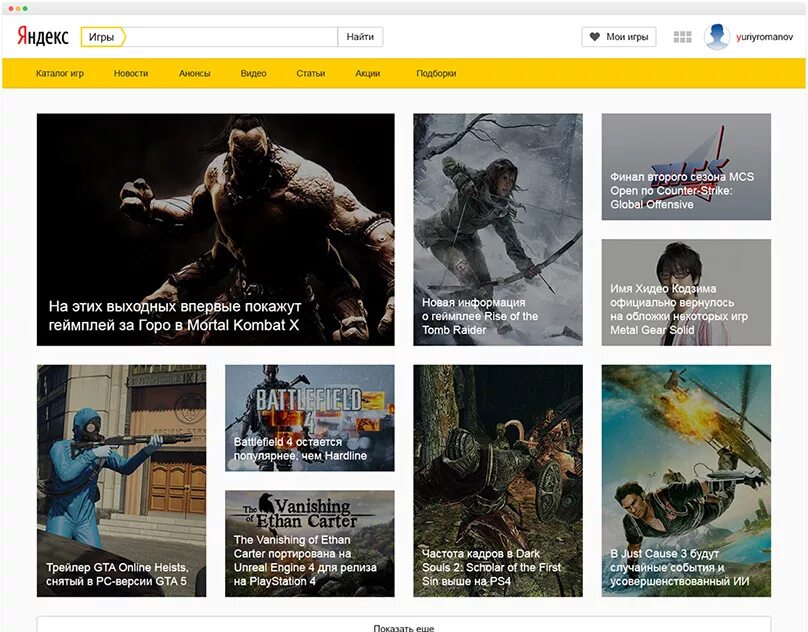808x632 pixels.
Task: Open the Мои игры button
Action: click(619, 37)
